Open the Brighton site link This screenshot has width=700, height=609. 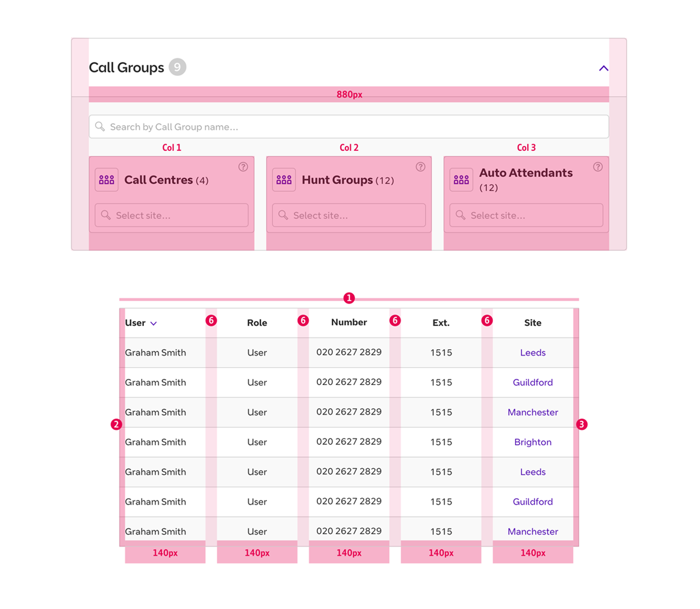click(x=532, y=442)
